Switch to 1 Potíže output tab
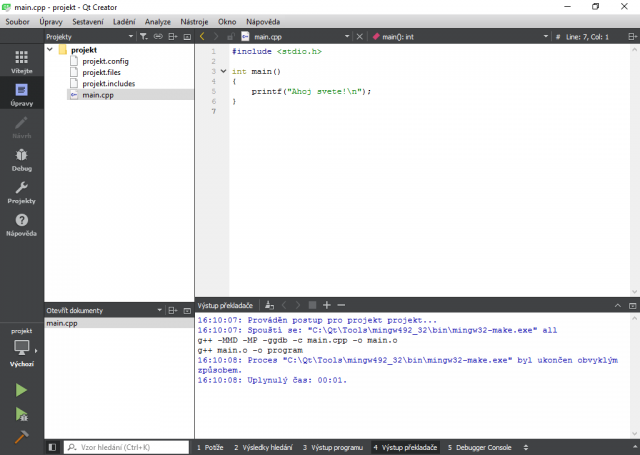 [x=210, y=447]
